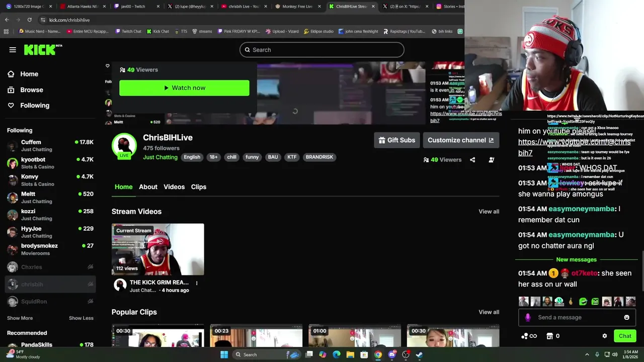Click the purple microphone icon in chat
The image size is (644, 362).
[x=528, y=318]
